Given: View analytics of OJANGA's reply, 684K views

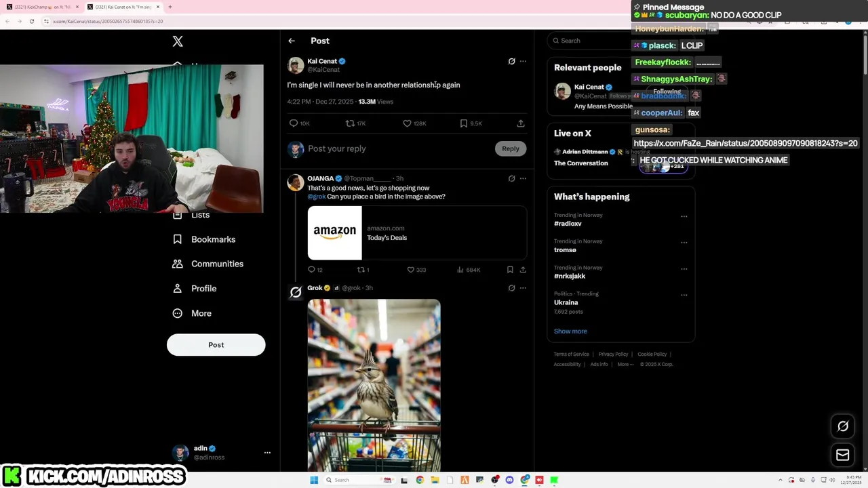Looking at the screenshot, I should click(x=469, y=270).
